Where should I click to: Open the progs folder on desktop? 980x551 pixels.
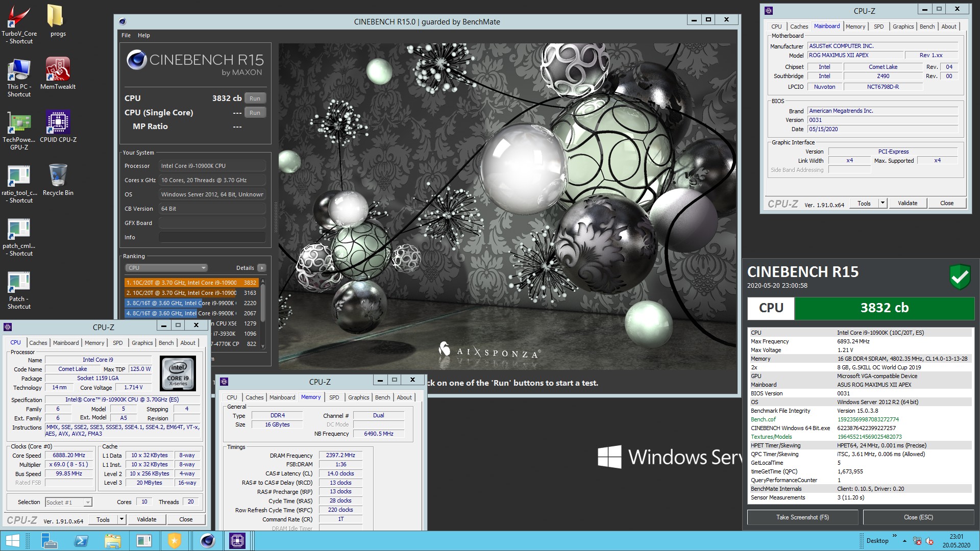[x=58, y=20]
